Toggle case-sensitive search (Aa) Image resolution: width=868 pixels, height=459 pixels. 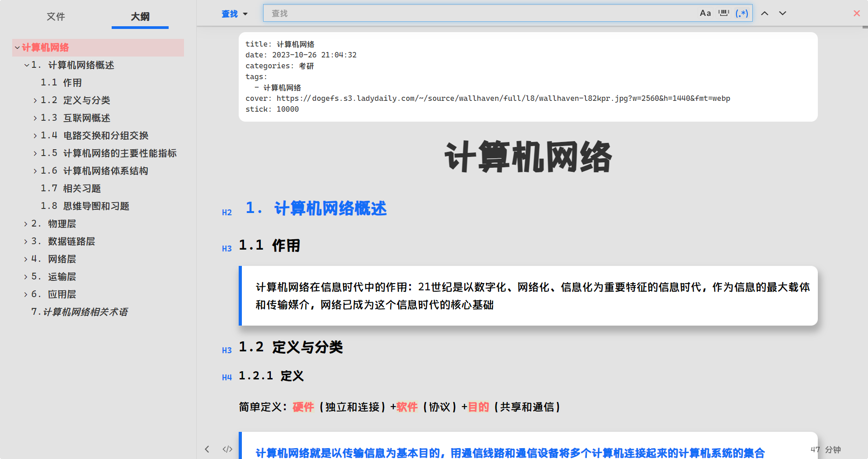tap(705, 13)
